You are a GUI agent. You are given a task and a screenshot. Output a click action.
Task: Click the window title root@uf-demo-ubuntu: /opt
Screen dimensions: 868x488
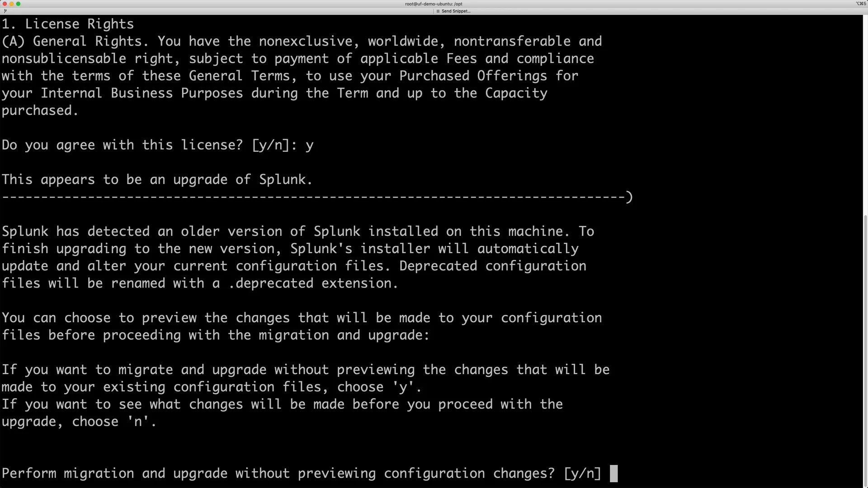(x=434, y=4)
